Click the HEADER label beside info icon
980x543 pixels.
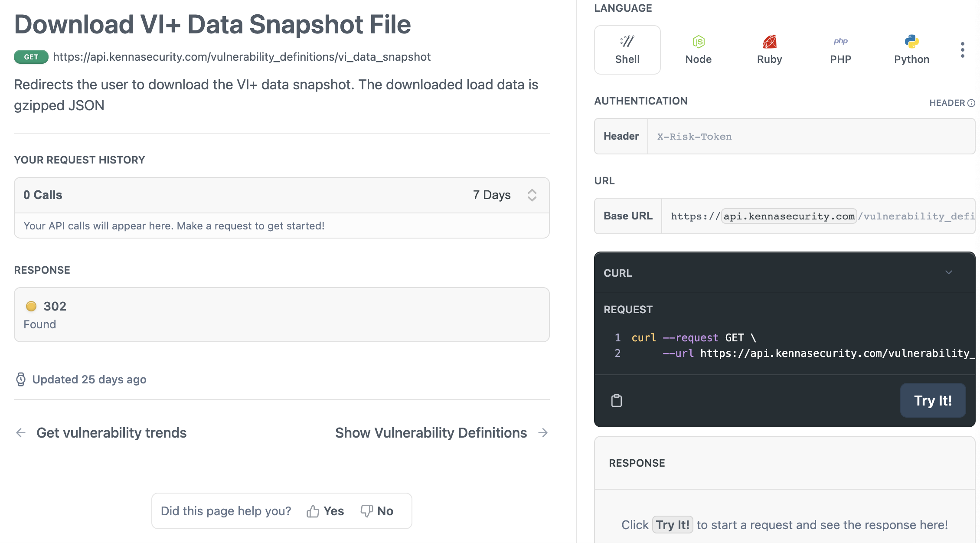(x=947, y=103)
